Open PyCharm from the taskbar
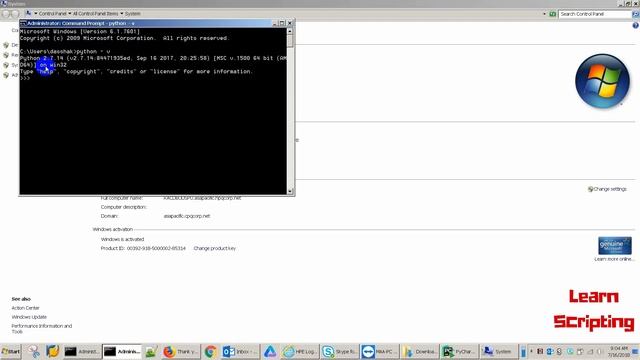The image size is (640, 360). point(459,351)
